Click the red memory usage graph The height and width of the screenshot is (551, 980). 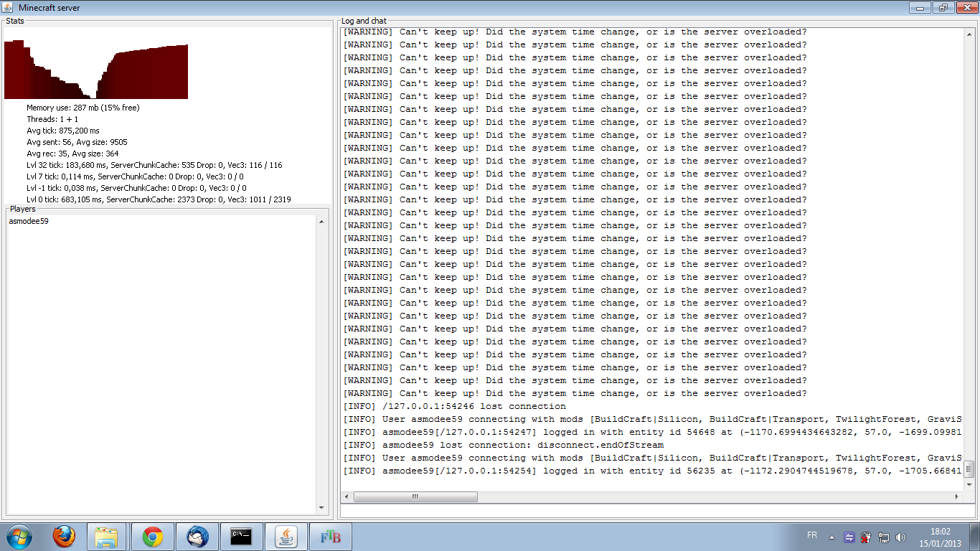click(x=96, y=70)
